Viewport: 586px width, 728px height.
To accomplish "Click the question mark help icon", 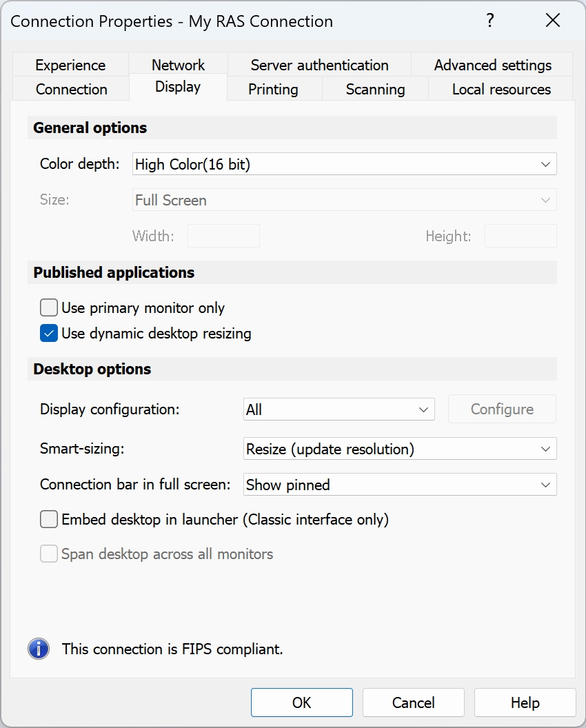I will 490,21.
